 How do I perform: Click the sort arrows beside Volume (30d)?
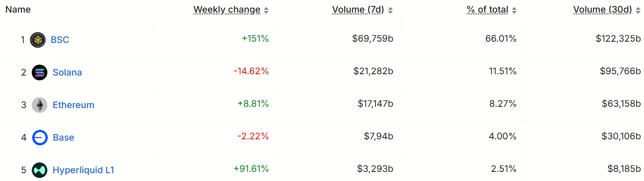click(638, 10)
